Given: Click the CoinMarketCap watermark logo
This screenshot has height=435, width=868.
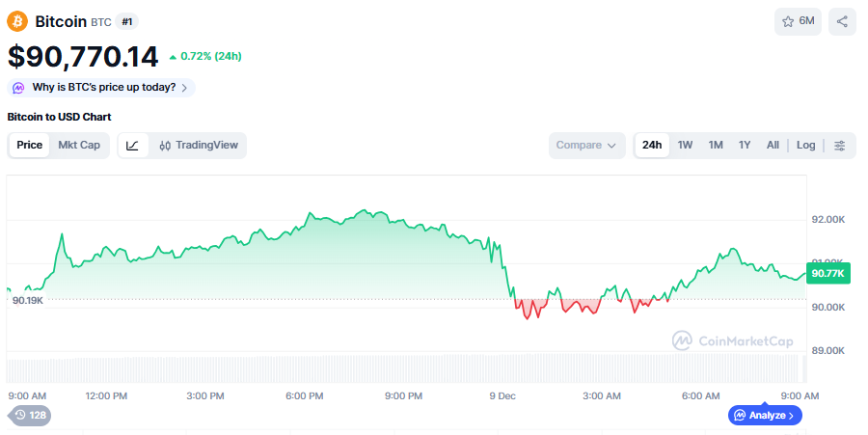Looking at the screenshot, I should 735,340.
